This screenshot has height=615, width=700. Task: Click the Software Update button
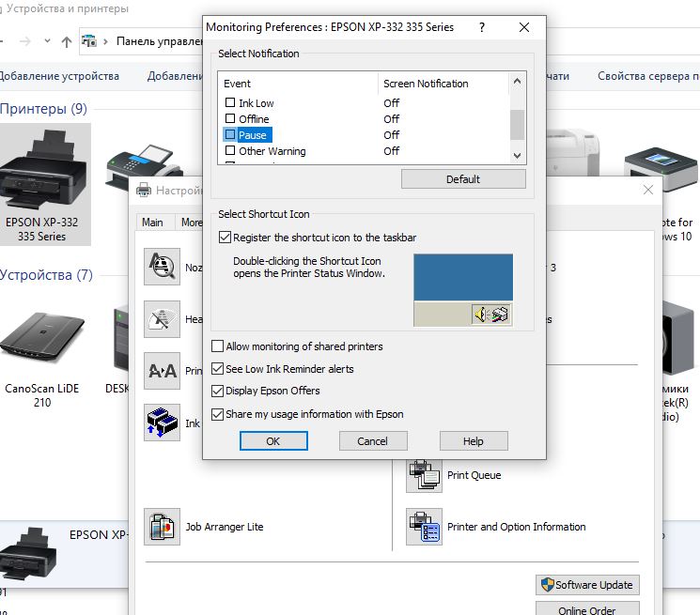click(x=587, y=585)
